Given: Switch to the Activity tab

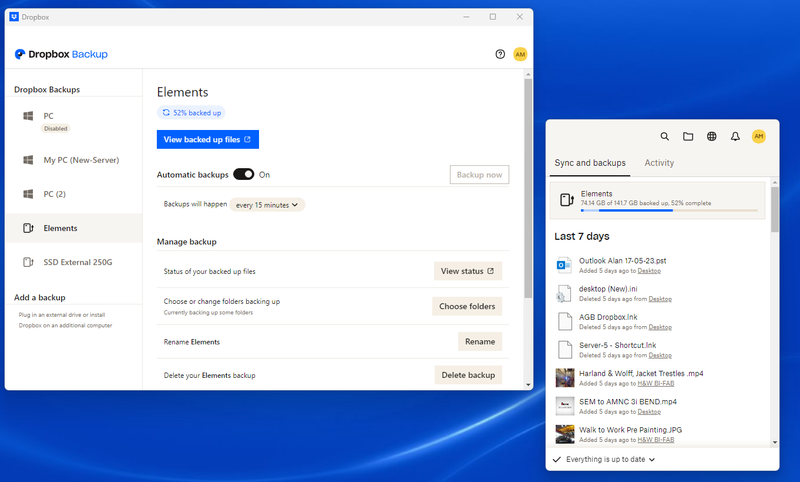Looking at the screenshot, I should [659, 163].
